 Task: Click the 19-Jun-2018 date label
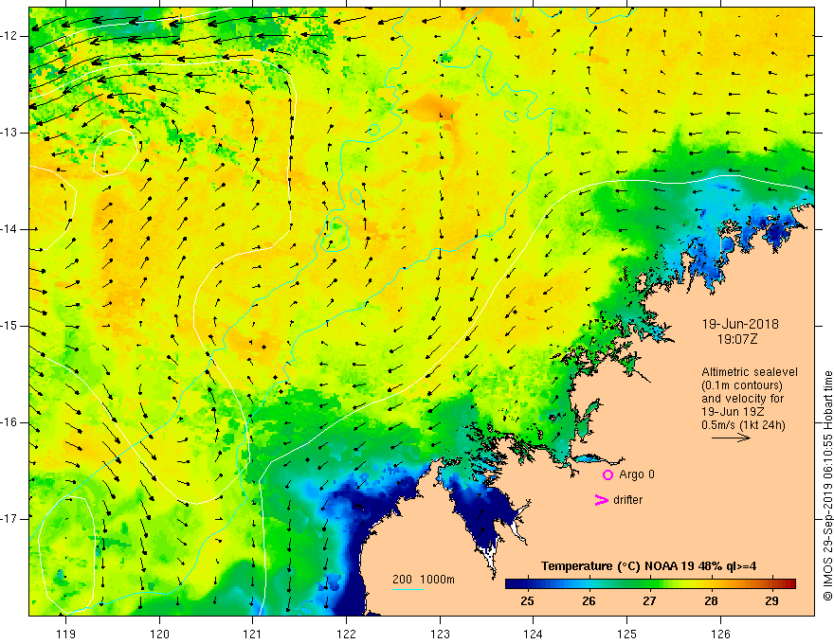click(x=740, y=324)
